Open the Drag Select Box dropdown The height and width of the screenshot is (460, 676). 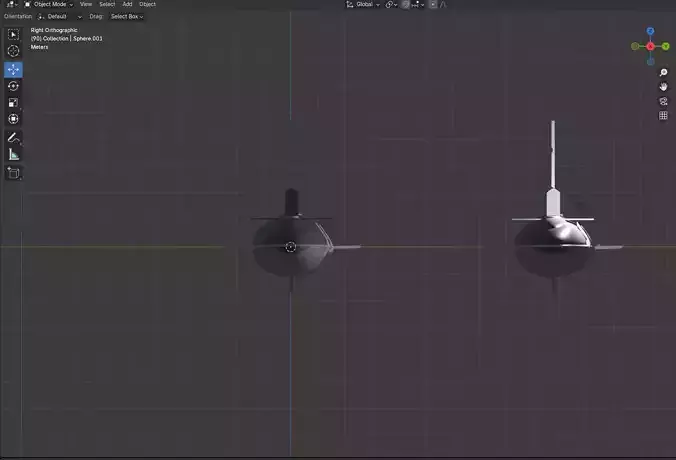[127, 16]
